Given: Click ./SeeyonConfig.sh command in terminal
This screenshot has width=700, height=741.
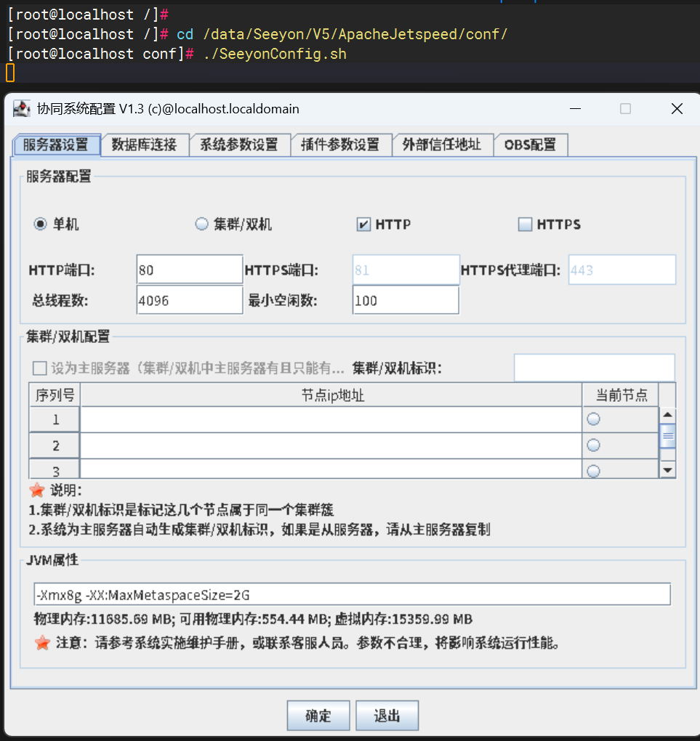Looking at the screenshot, I should click(275, 54).
